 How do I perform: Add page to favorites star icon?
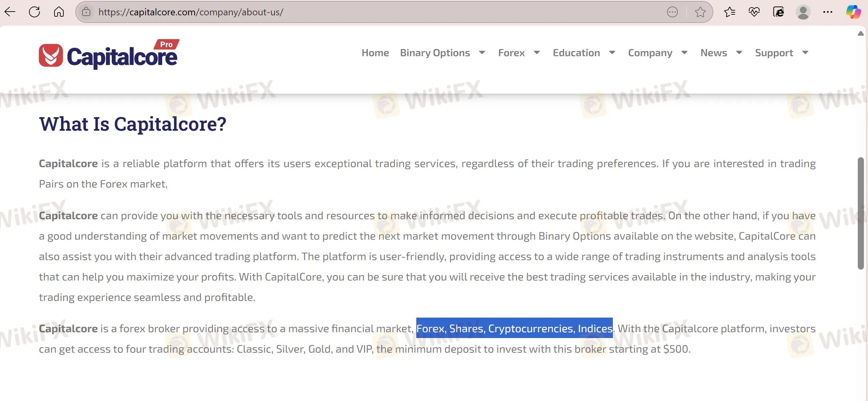point(700,12)
